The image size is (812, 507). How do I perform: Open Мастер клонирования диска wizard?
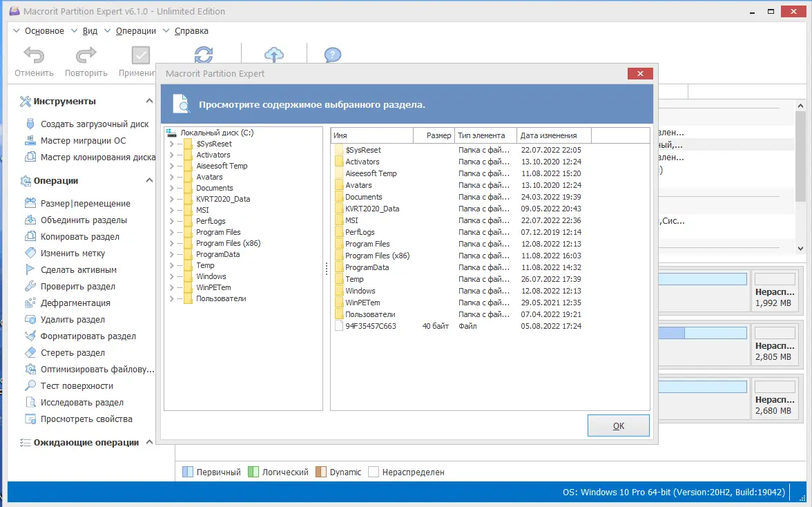pyautogui.click(x=90, y=157)
